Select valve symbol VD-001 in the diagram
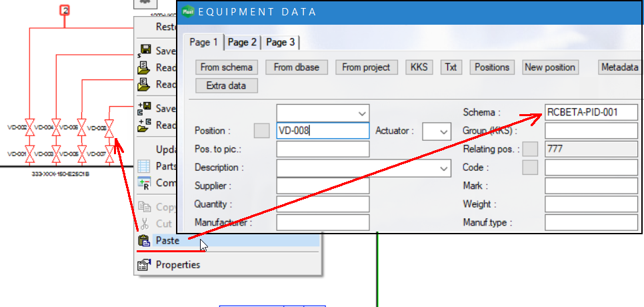This screenshot has height=307, width=644. pyautogui.click(x=29, y=155)
